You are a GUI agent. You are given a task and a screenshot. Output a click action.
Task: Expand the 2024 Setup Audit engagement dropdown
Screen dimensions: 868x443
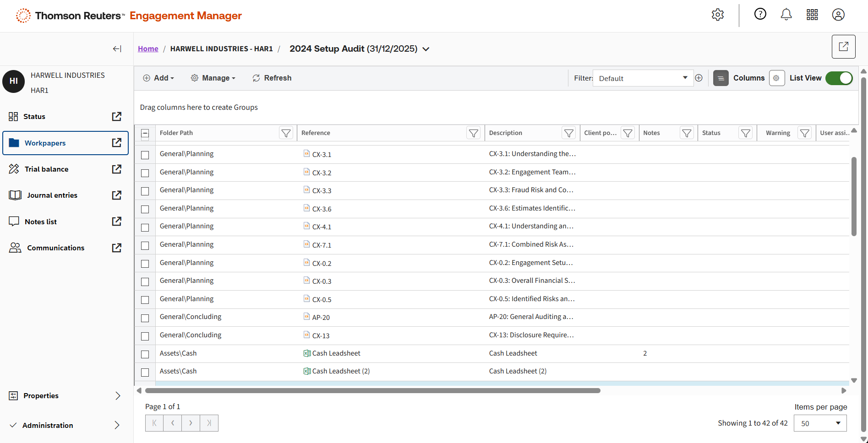[x=426, y=49]
